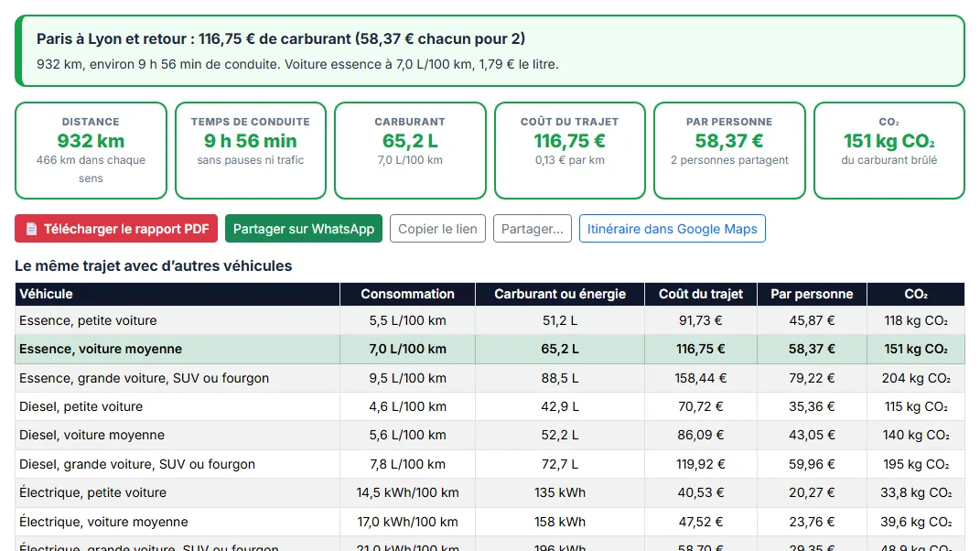Click the 70,72 € cost cell
This screenshot has height=551, width=980.
[701, 406]
